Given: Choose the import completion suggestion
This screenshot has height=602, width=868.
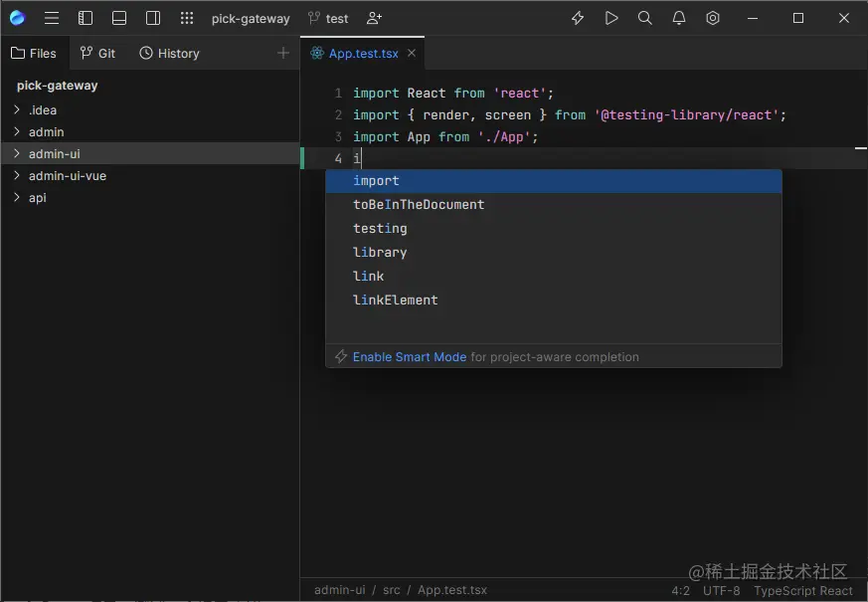Looking at the screenshot, I should coord(554,181).
